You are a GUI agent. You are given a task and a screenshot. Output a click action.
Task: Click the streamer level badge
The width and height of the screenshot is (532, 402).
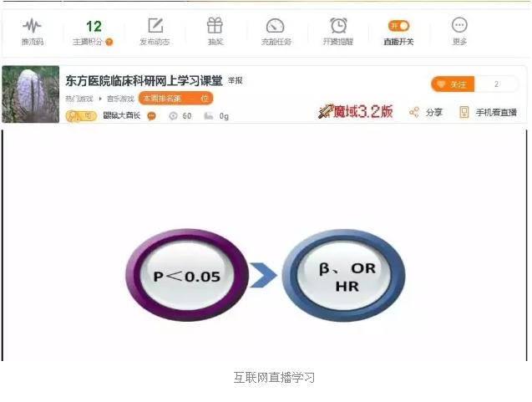click(x=81, y=116)
